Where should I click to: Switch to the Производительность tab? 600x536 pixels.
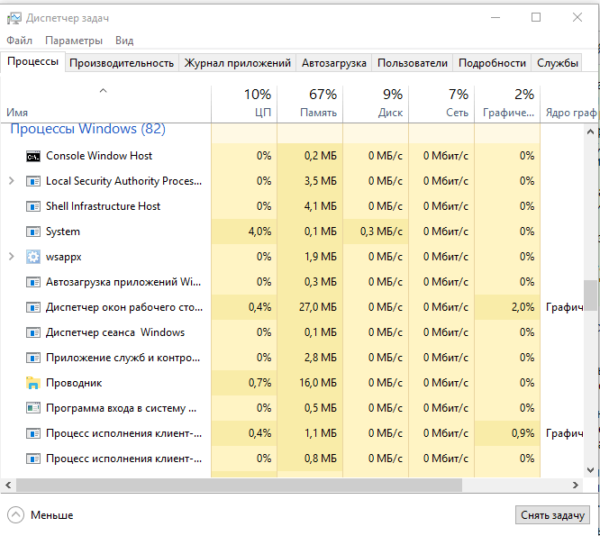click(122, 63)
